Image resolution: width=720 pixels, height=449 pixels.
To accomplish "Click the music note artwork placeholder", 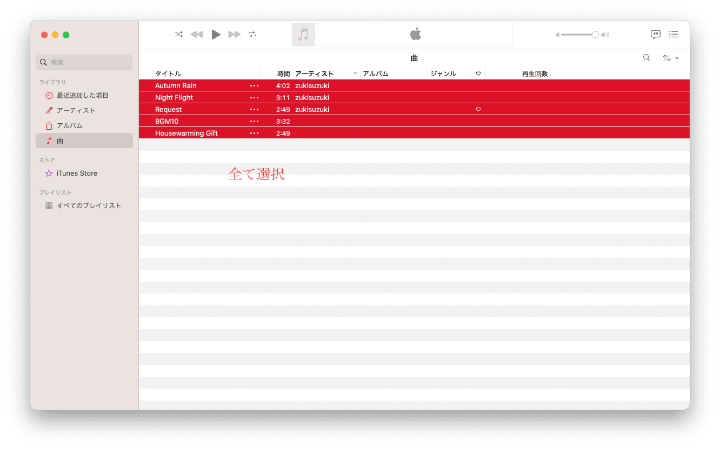I will (303, 34).
